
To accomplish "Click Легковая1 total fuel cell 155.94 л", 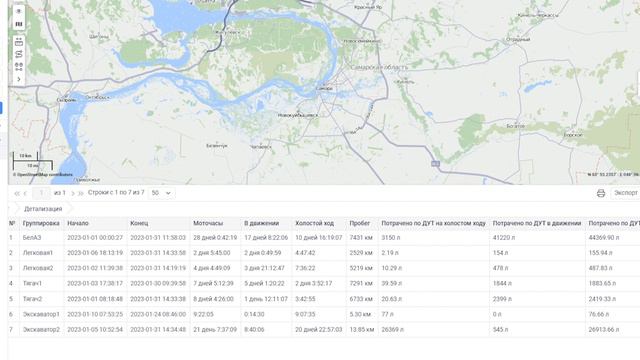I will tap(600, 253).
